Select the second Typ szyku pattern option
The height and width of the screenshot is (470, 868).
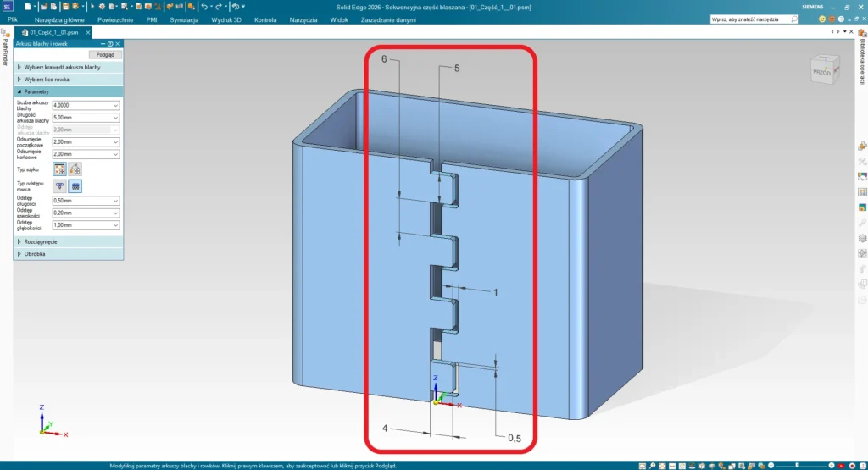point(75,169)
